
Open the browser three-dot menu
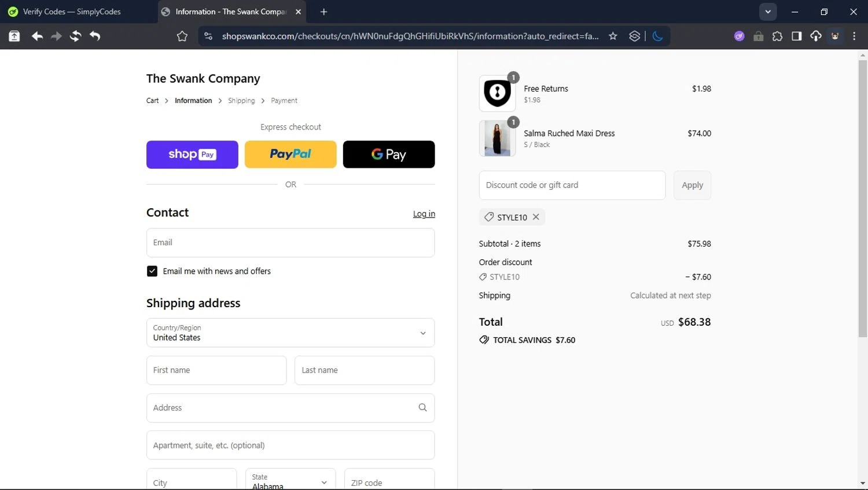(854, 36)
